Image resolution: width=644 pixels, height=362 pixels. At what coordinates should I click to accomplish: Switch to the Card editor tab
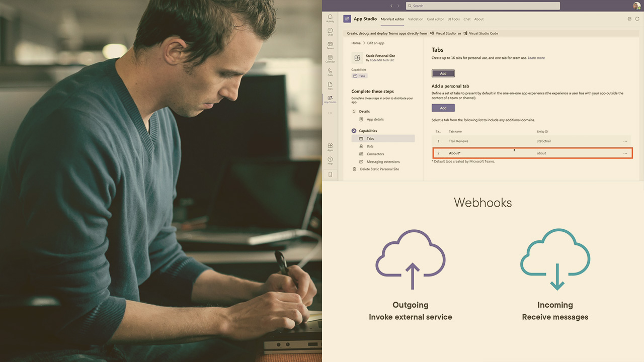point(435,19)
